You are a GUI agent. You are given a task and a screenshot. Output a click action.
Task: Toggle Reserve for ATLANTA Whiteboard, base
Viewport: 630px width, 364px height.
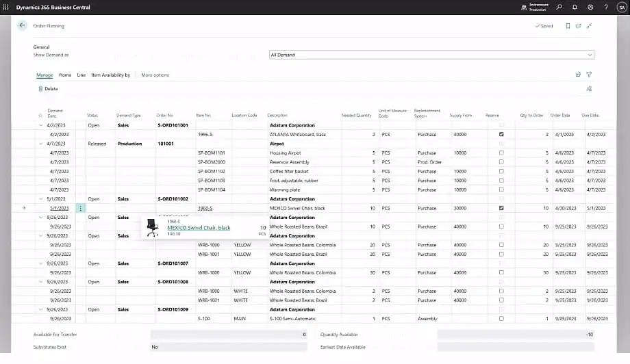[501, 134]
